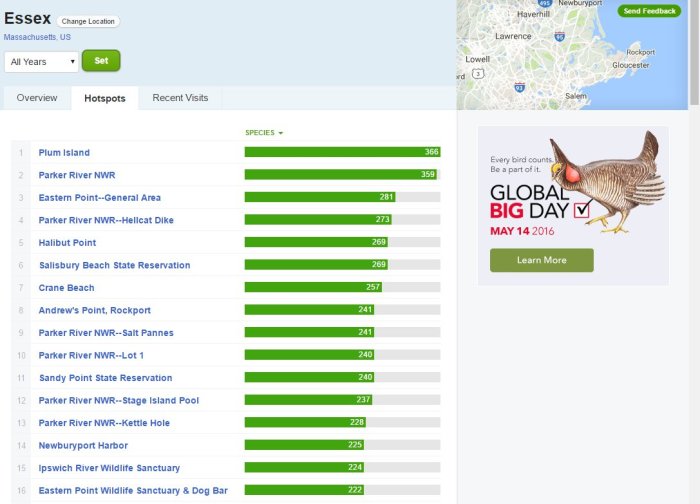
Task: Click the Ipswich River Wildlife Sanctuary link
Action: pos(109,468)
